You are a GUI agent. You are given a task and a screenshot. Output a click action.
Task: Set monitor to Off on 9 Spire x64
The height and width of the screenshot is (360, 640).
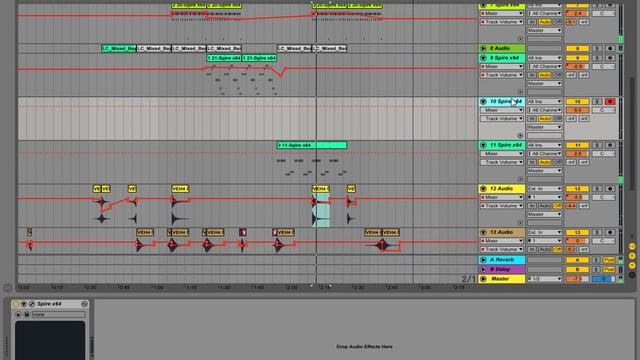coord(558,75)
